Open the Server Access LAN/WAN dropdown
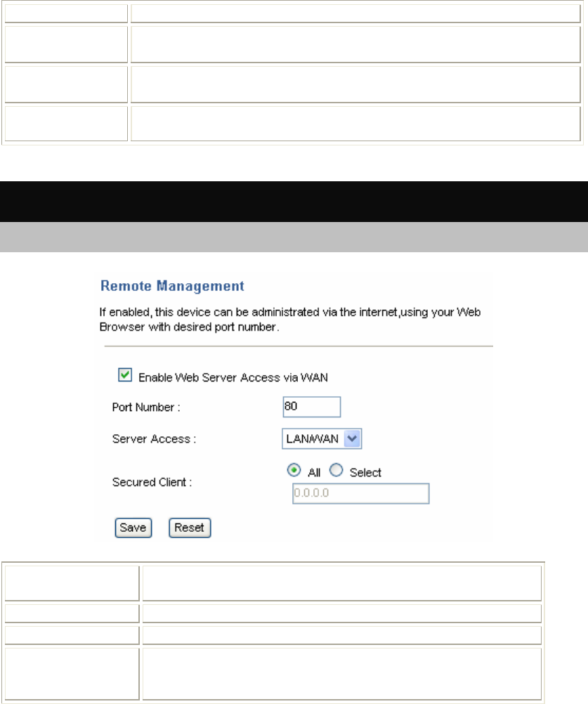 (322, 438)
